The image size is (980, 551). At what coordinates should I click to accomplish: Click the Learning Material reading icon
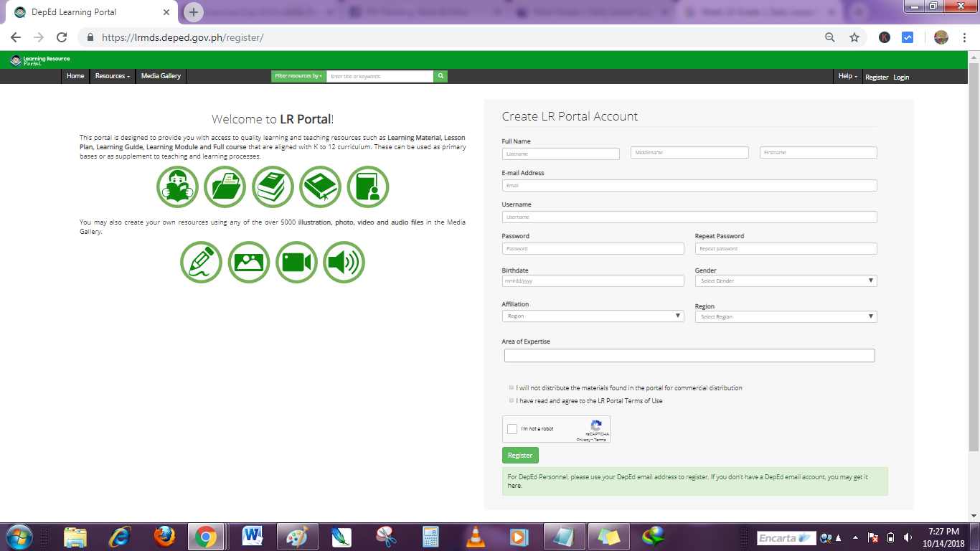point(177,187)
